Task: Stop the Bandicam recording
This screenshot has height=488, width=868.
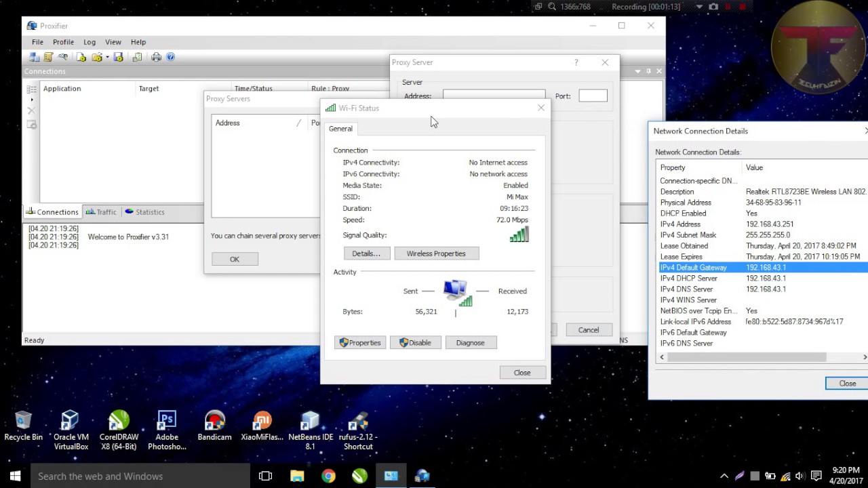Action: click(743, 7)
